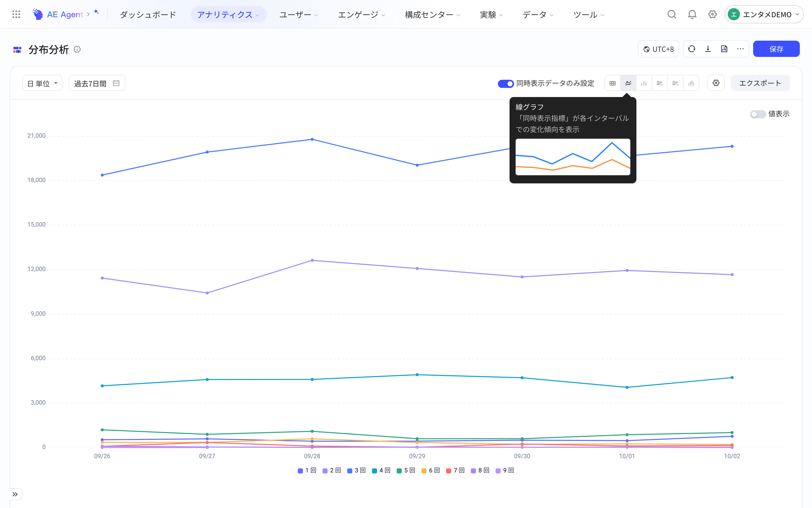Expand the sidebar with double-arrow icon
Screen dimensions: 812x508
pos(15,494)
